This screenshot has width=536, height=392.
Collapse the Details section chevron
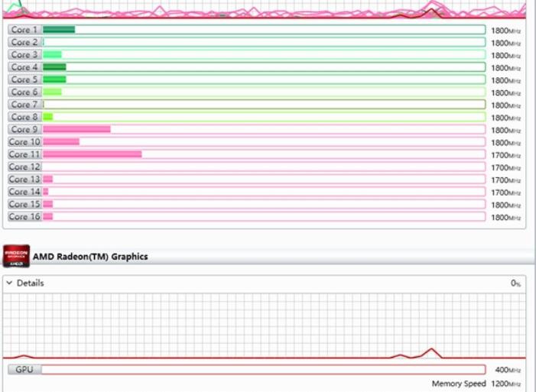(x=10, y=283)
